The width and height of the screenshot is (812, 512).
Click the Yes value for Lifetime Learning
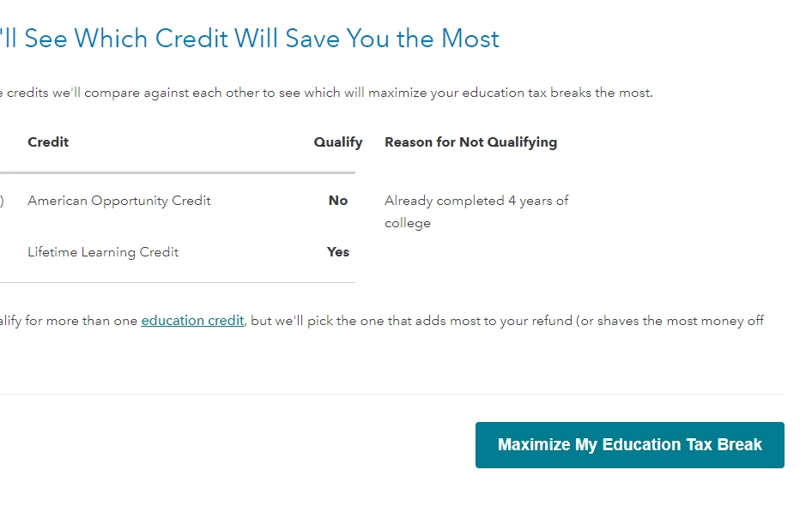338,252
